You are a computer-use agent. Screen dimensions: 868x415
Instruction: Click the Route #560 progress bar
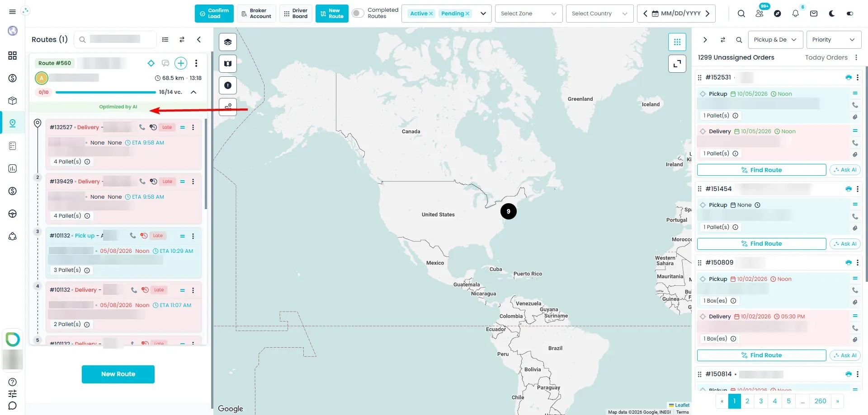[x=105, y=92]
